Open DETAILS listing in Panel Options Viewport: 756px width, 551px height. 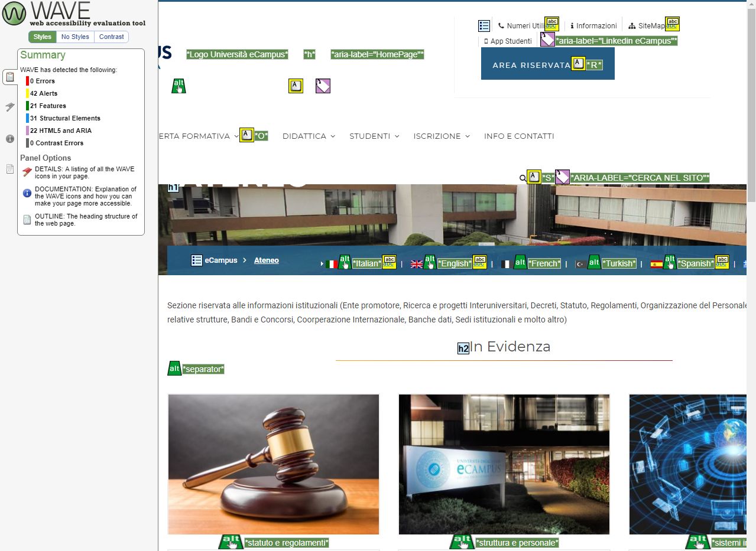[80, 172]
